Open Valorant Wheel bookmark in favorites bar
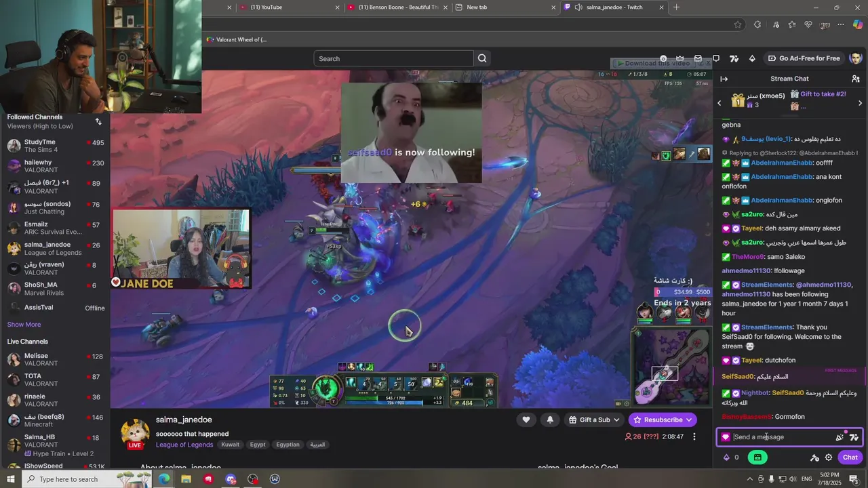868x488 pixels. 237,39
